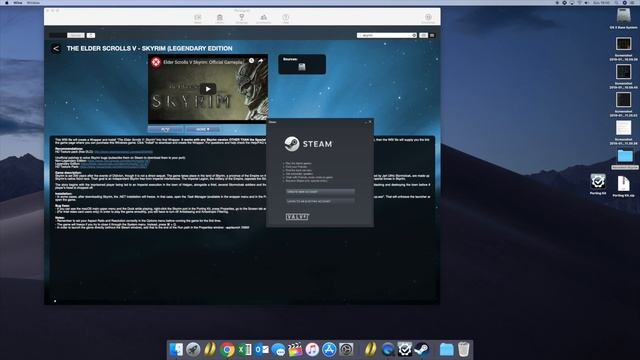Open iTunes from the Dock
640x360 pixels.
(x=312, y=349)
